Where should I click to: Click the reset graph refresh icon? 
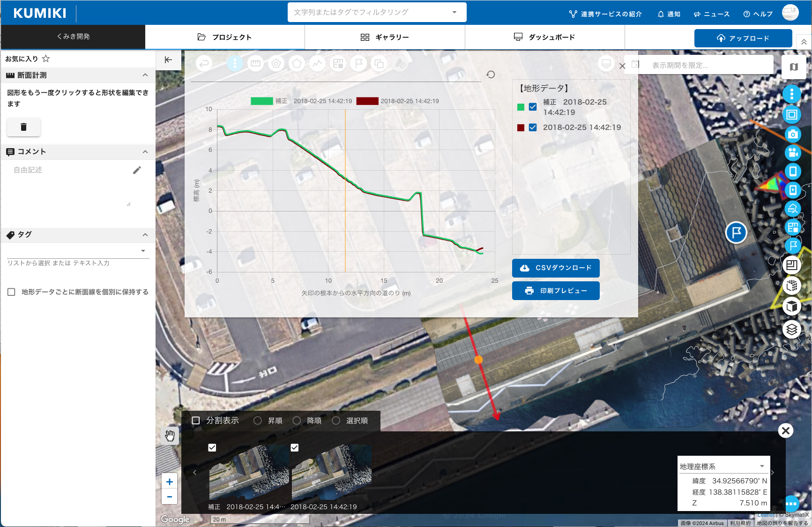(x=491, y=75)
